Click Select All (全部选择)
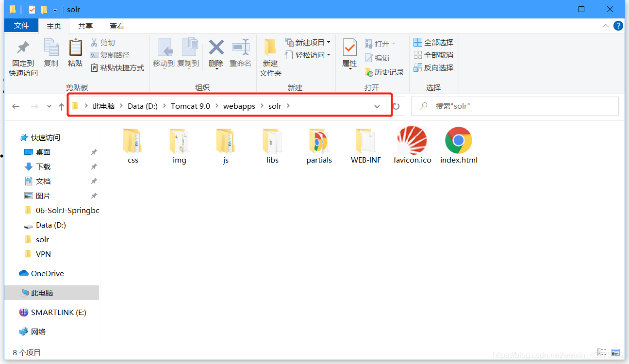Screen dimensions: 629x364 (x=433, y=42)
